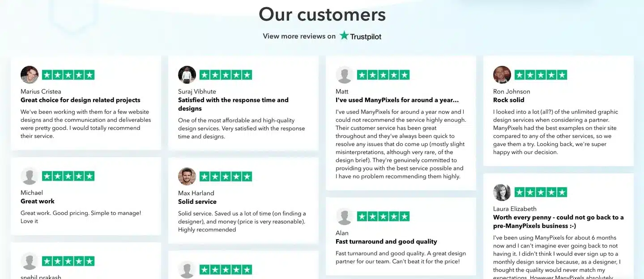This screenshot has width=644, height=279.
Task: Click the star rating above Max Harland
Action: tap(226, 176)
